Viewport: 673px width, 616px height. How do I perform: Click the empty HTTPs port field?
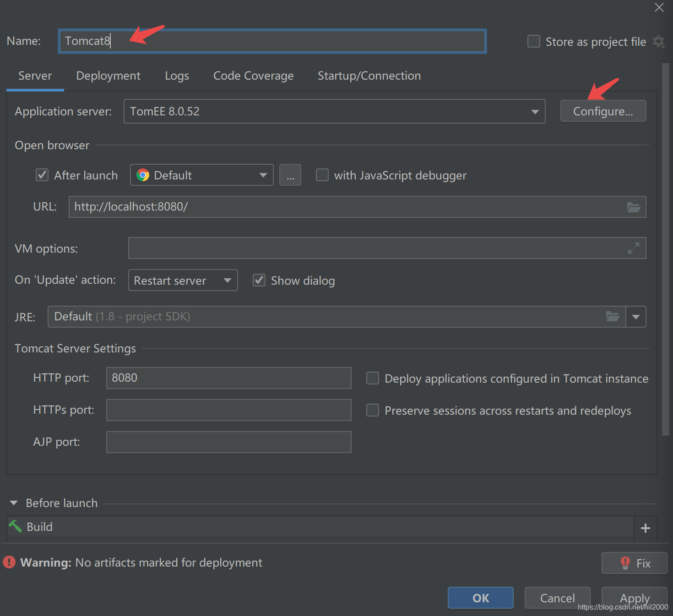click(x=229, y=410)
